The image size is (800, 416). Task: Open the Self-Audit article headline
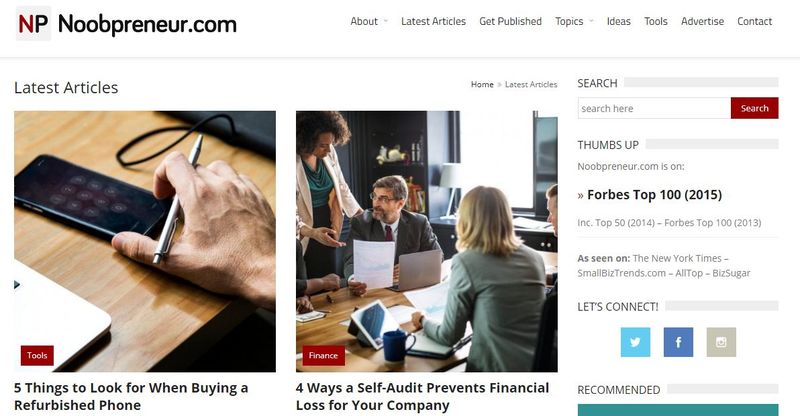pos(422,397)
